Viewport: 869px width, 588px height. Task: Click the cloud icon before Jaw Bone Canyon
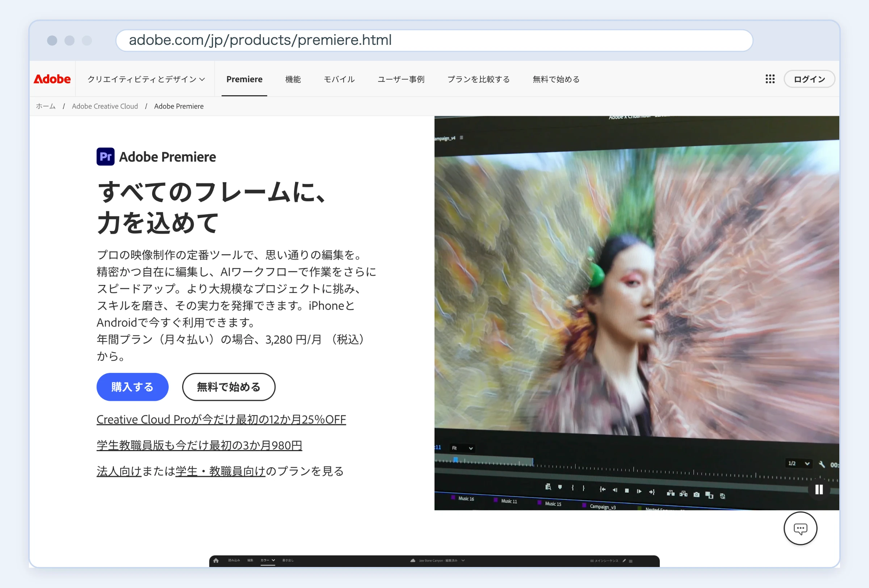(x=413, y=560)
